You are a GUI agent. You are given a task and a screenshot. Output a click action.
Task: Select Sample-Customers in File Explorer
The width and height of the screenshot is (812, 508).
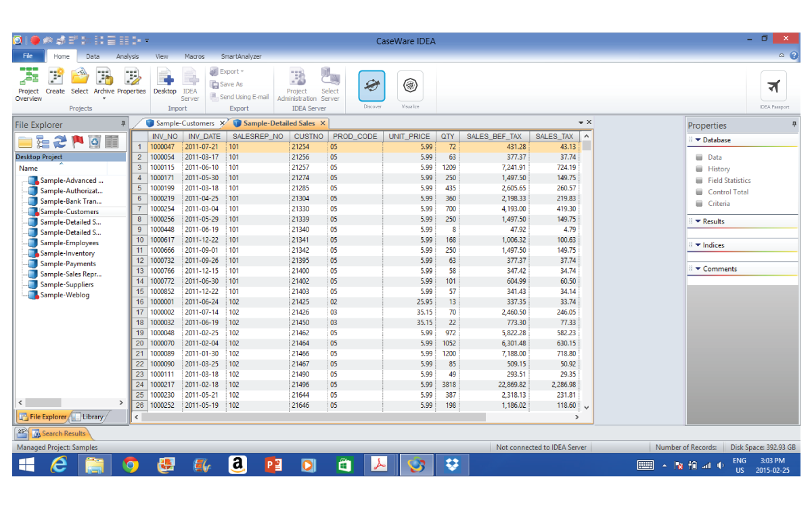pos(69,211)
